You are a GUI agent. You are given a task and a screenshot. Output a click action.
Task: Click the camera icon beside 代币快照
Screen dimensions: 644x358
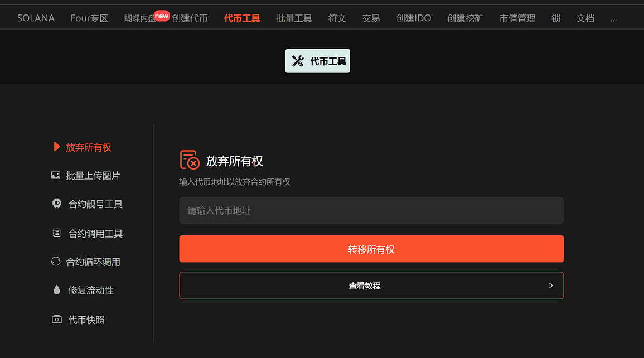coord(57,319)
